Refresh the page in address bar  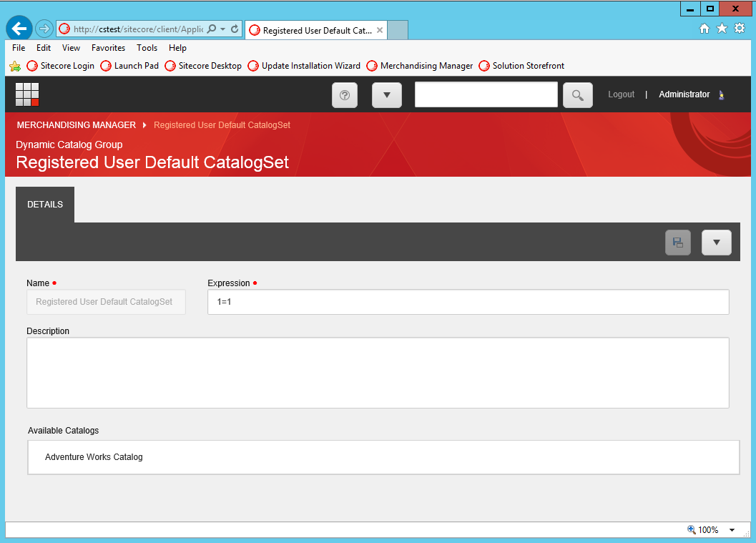click(235, 29)
